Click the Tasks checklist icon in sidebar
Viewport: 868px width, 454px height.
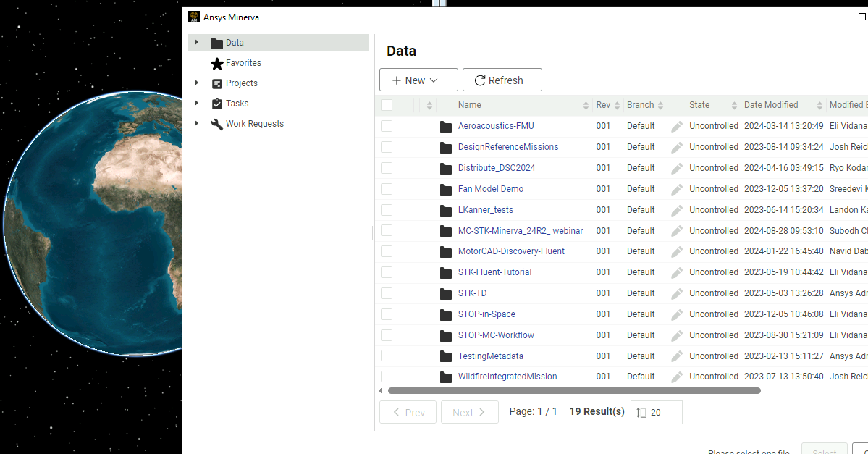click(217, 103)
